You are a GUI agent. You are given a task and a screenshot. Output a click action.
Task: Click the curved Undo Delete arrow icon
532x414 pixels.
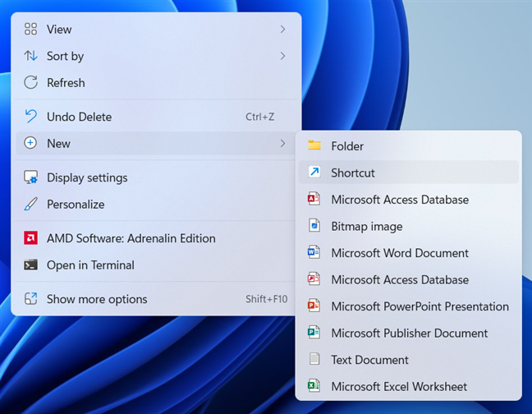point(30,117)
